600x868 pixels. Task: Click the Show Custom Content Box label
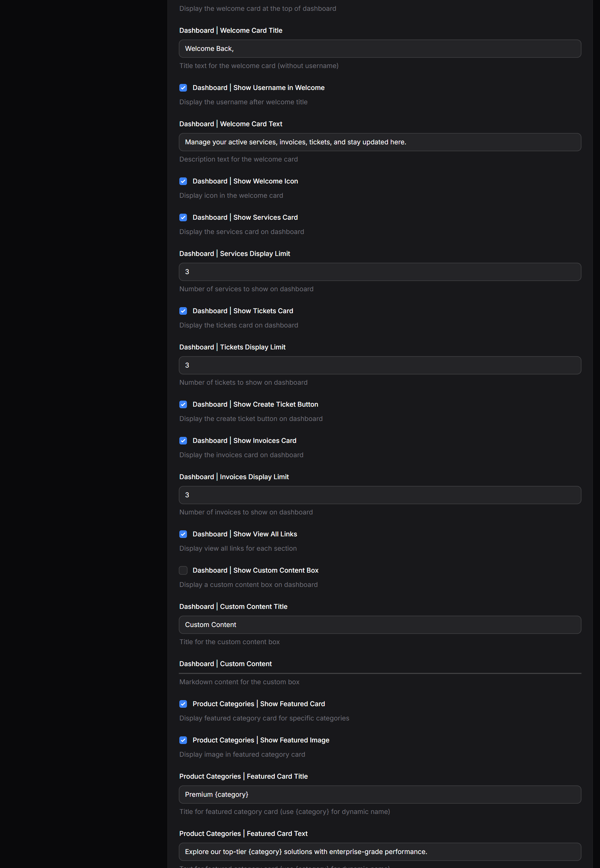coord(255,570)
